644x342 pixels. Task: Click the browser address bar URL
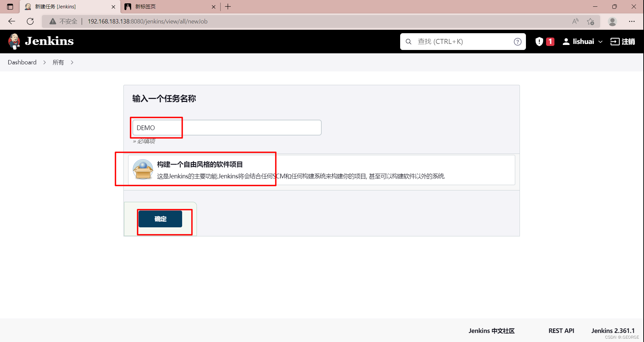click(x=148, y=21)
